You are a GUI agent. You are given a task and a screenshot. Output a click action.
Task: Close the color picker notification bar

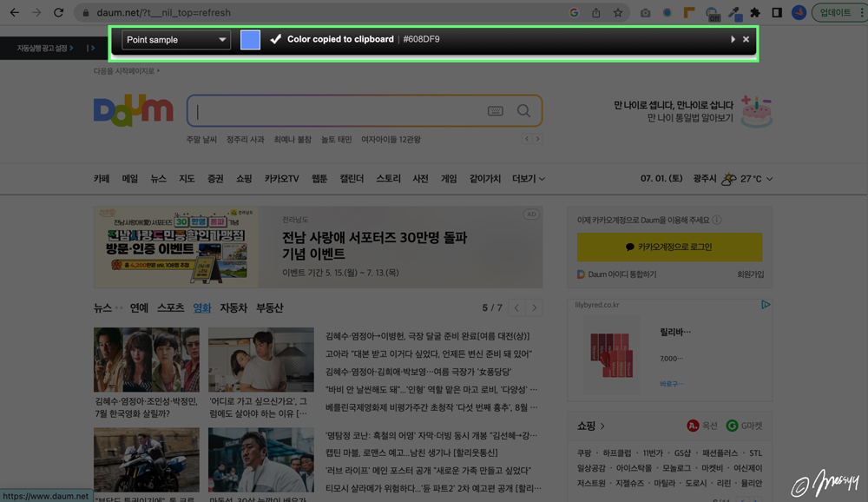click(x=746, y=39)
